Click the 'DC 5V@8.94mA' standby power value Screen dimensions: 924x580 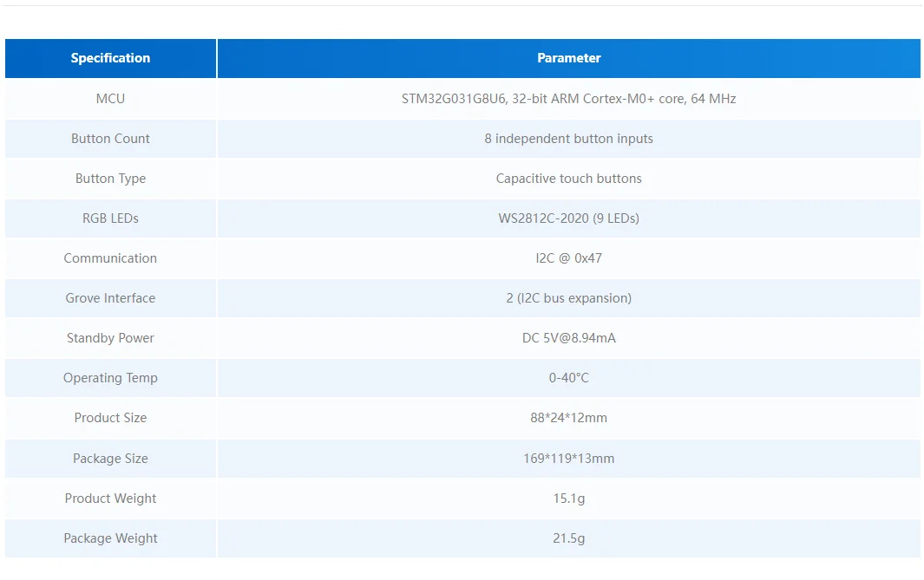point(568,338)
